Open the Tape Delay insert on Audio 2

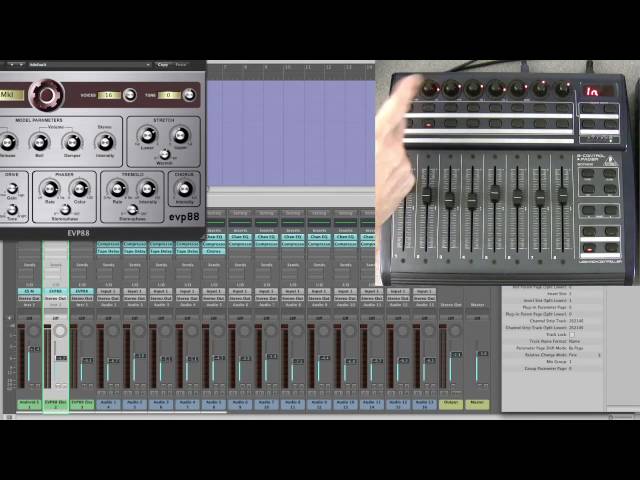[x=135, y=251]
